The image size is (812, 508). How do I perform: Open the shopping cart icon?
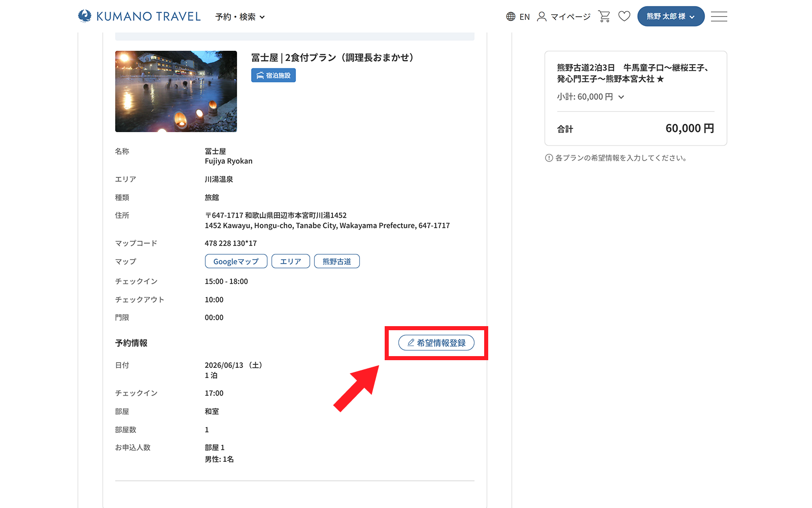604,16
